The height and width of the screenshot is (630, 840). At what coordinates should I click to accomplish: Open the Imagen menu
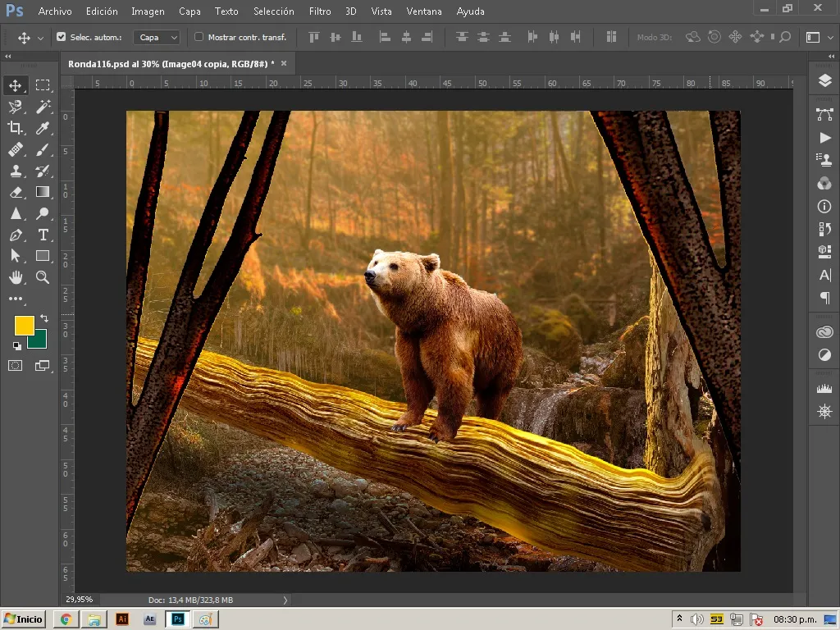tap(148, 11)
